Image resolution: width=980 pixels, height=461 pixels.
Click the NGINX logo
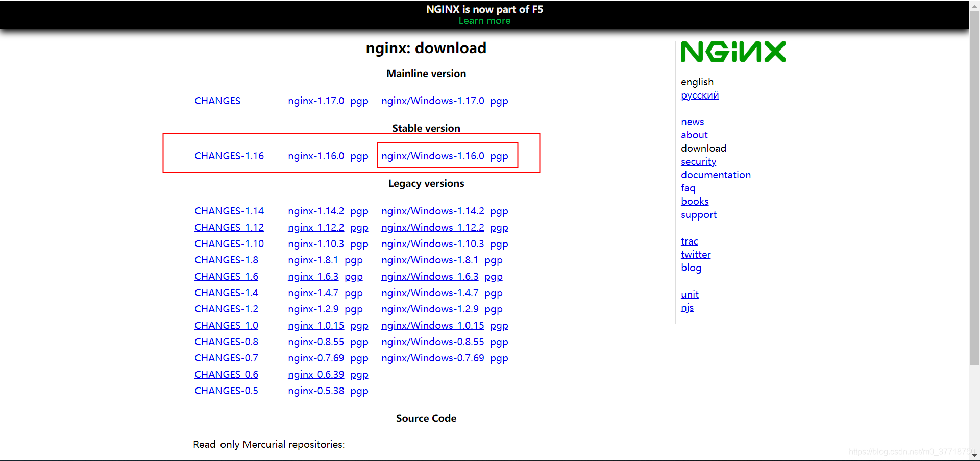(x=733, y=52)
